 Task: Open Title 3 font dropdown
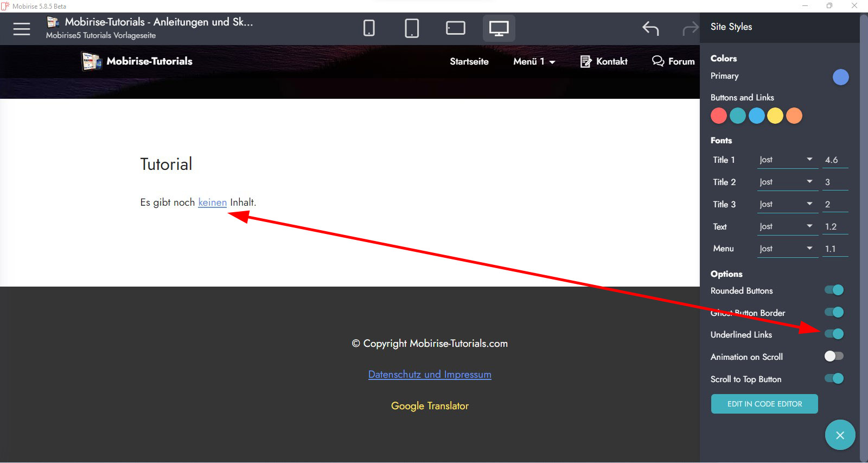788,204
